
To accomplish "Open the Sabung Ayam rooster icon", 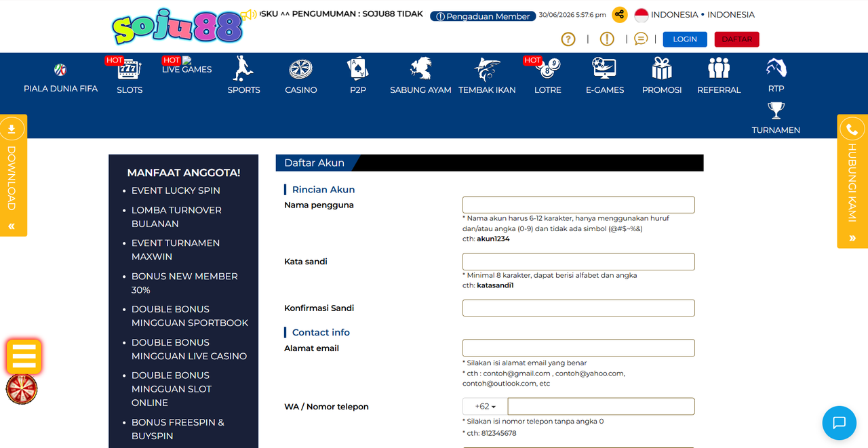I will coord(420,69).
